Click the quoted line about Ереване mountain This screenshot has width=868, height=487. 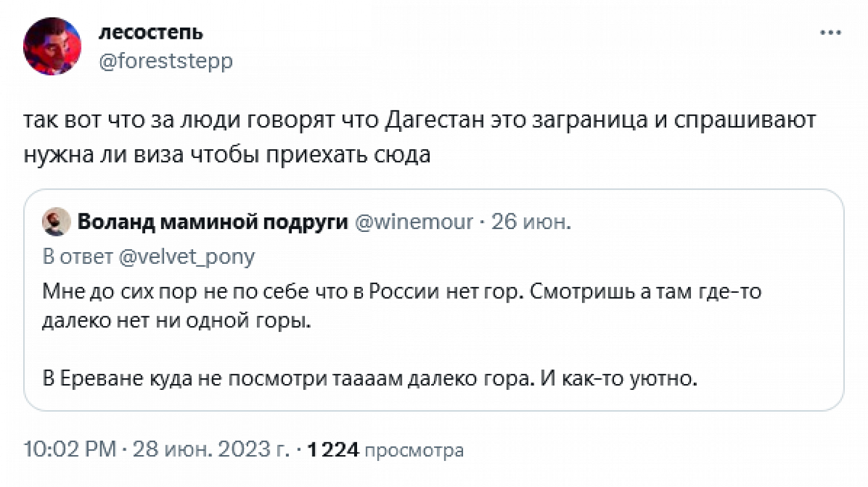coord(370,378)
